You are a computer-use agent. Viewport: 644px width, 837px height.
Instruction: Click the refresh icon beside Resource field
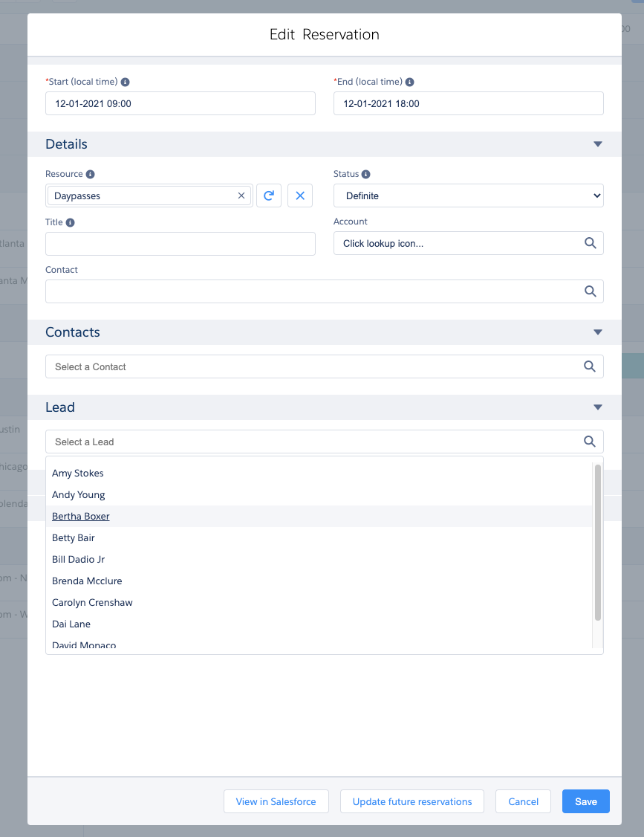tap(269, 195)
